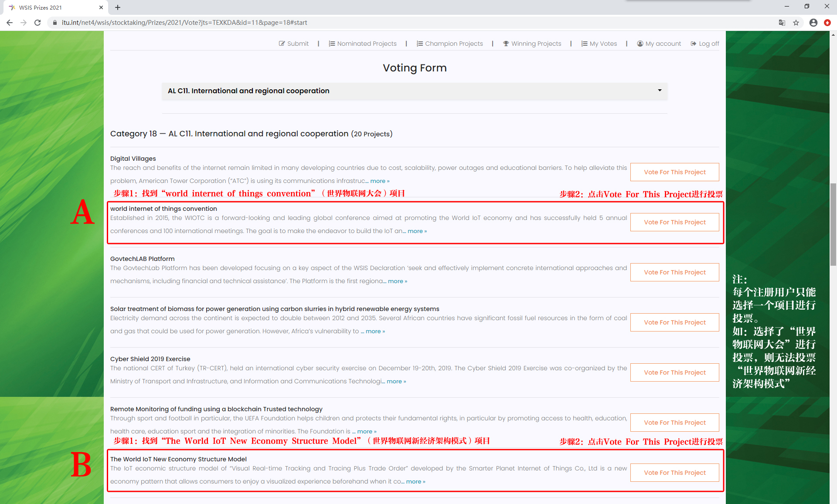The image size is (837, 504).
Task: Click the page vertical scrollbar thumb
Action: coord(833,224)
